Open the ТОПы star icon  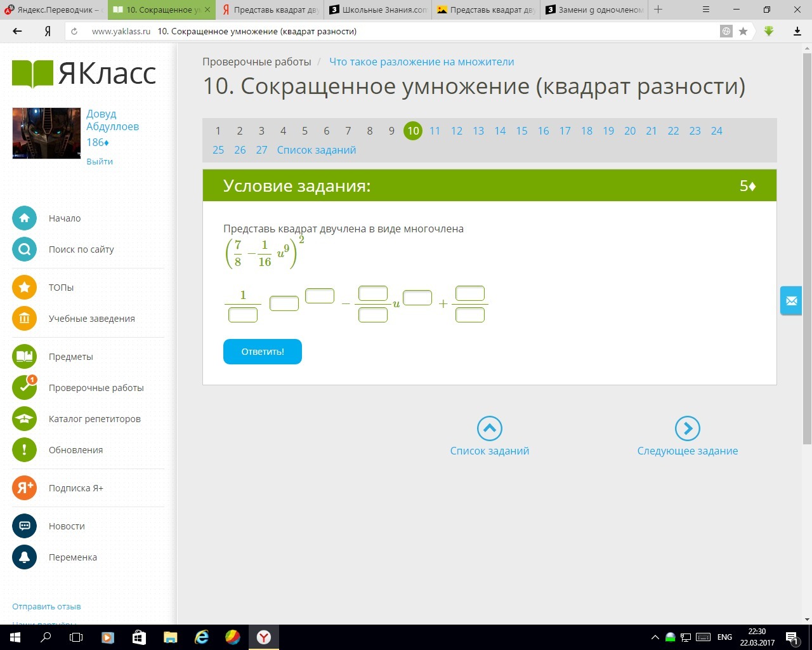(x=24, y=288)
